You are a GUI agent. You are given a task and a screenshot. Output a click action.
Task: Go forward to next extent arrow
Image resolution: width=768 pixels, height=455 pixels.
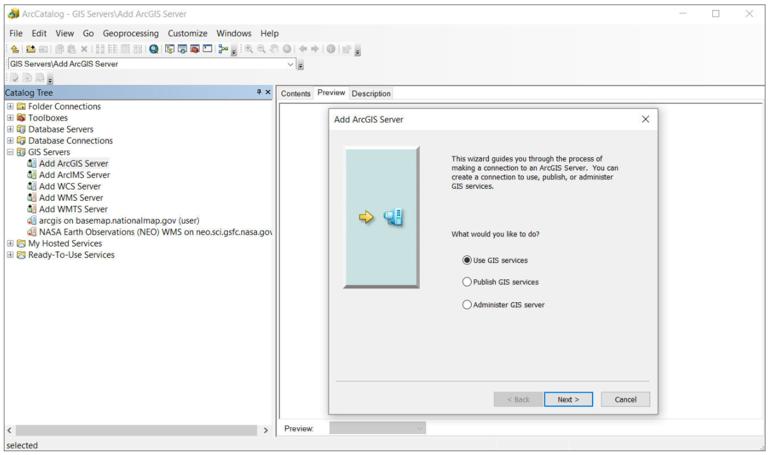point(315,49)
